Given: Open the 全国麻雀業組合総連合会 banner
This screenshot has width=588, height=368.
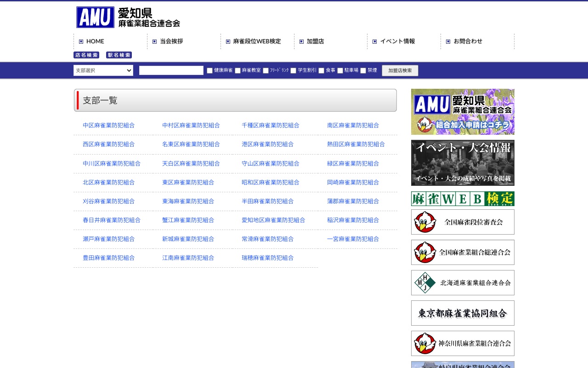Looking at the screenshot, I should tap(463, 252).
